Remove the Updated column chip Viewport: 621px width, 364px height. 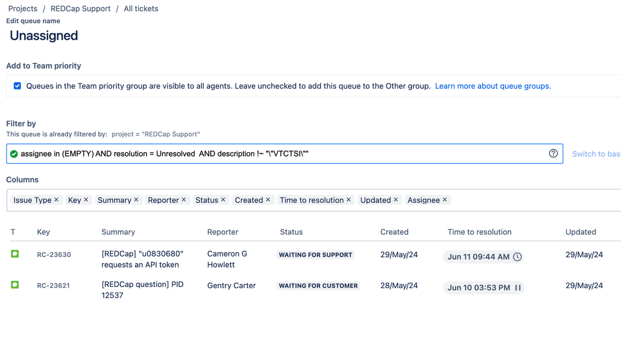tap(395, 200)
